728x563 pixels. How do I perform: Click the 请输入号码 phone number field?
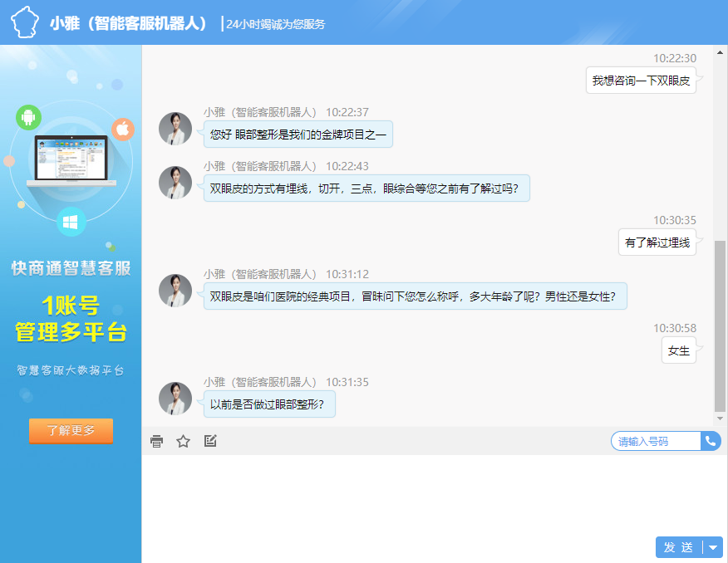(x=655, y=441)
